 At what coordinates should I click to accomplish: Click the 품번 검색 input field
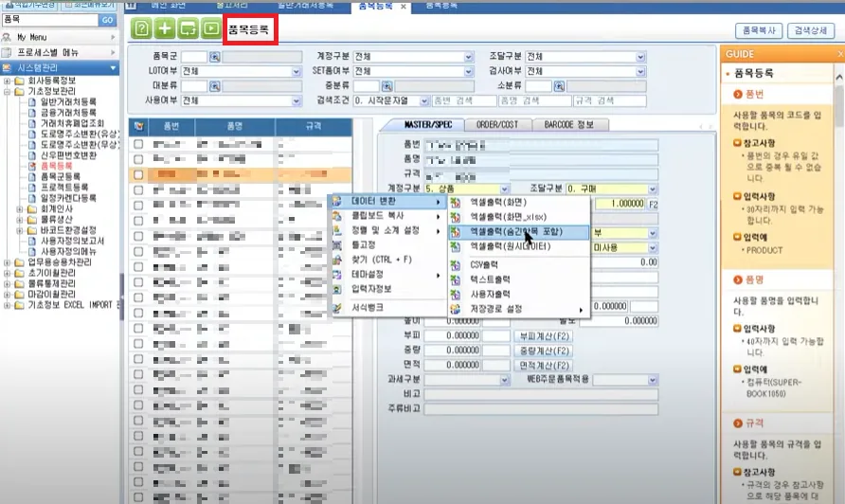[x=464, y=100]
